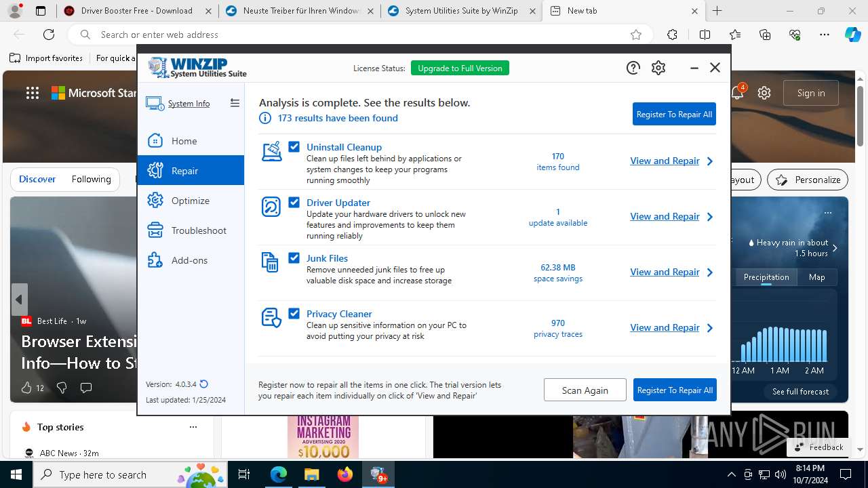Screen dimensions: 868x488
Task: Open Edge favorites star list icon
Action: (x=735, y=35)
